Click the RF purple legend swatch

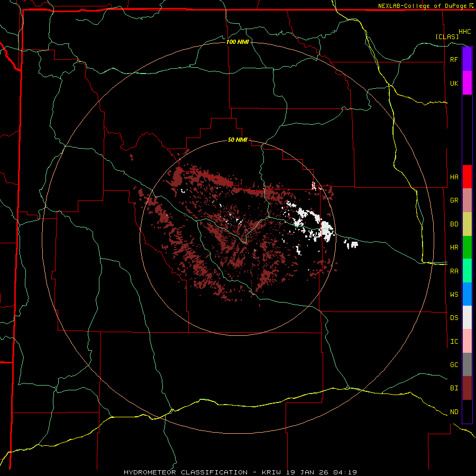[467, 59]
